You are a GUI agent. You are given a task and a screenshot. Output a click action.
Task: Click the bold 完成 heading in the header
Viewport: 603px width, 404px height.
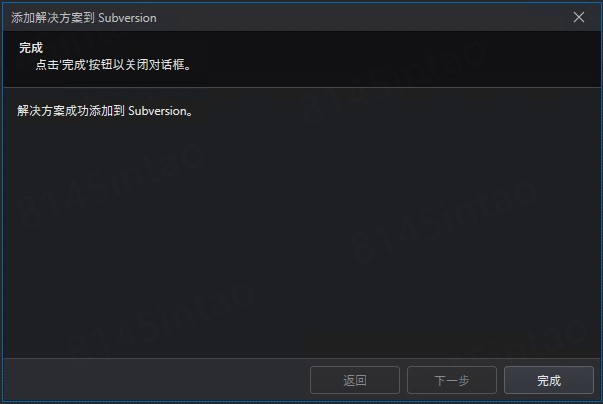coord(31,48)
